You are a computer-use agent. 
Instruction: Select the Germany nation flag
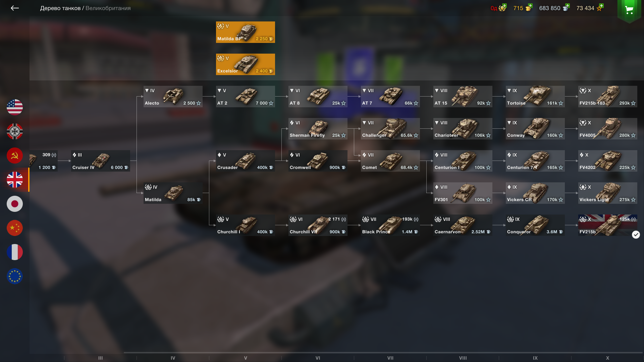click(x=15, y=131)
